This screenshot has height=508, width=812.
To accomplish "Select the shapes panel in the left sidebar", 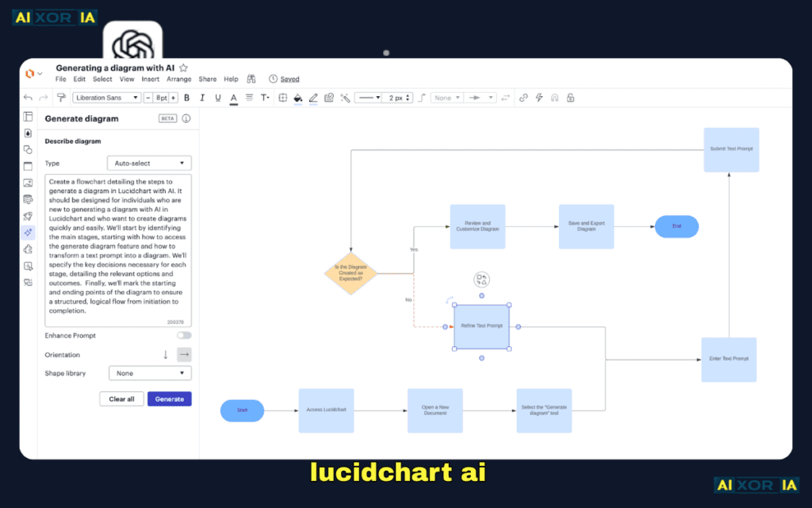I will pyautogui.click(x=28, y=149).
